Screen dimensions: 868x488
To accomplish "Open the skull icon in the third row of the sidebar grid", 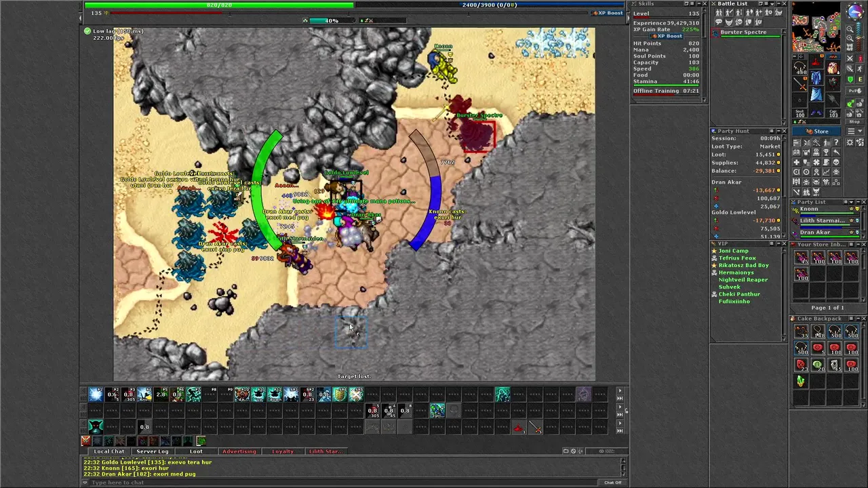I will pyautogui.click(x=836, y=162).
